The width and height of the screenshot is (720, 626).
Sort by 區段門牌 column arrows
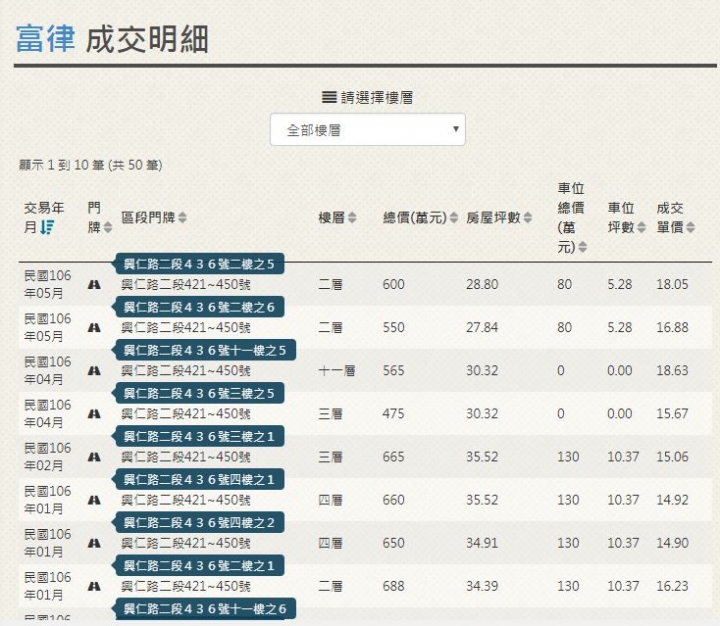point(182,218)
